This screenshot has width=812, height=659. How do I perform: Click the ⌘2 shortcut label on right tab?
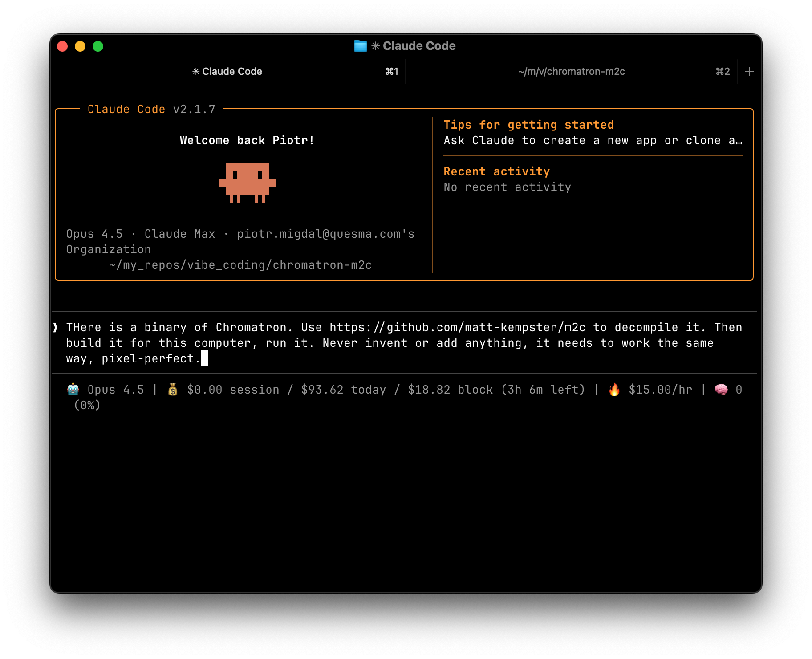point(722,71)
